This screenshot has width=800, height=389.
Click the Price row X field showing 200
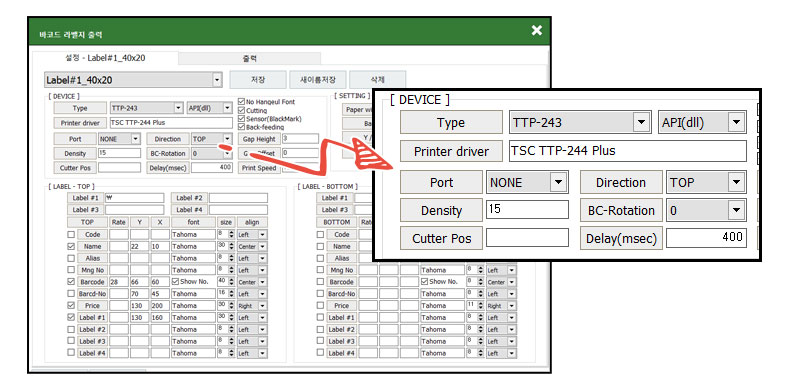[x=160, y=306]
